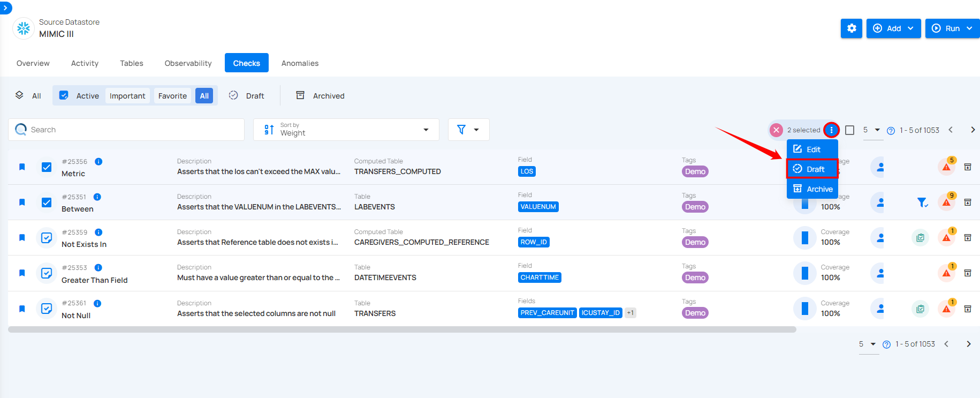980x398 pixels.
Task: Choose Archive from the bulk actions menu
Action: coord(812,189)
